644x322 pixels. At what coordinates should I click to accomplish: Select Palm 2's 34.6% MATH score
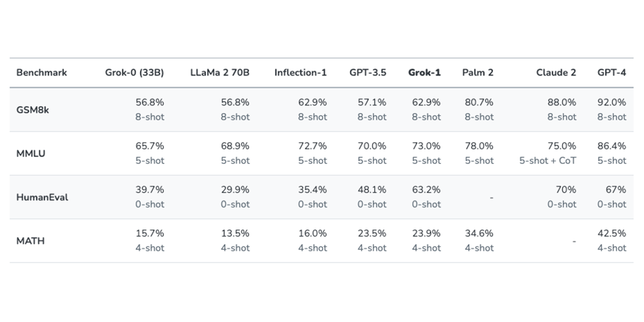pyautogui.click(x=479, y=233)
